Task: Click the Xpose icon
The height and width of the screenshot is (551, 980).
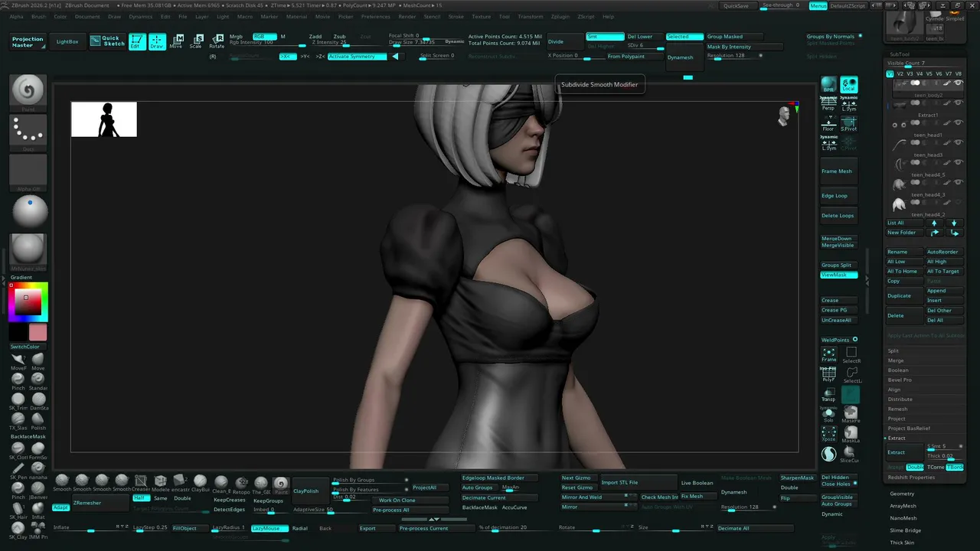Action: click(828, 435)
